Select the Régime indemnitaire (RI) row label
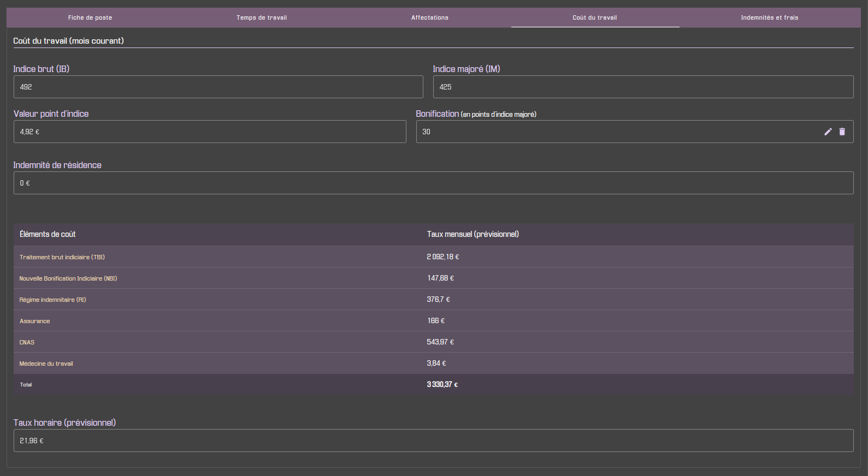Screen dimensions: 868x476 53,300
